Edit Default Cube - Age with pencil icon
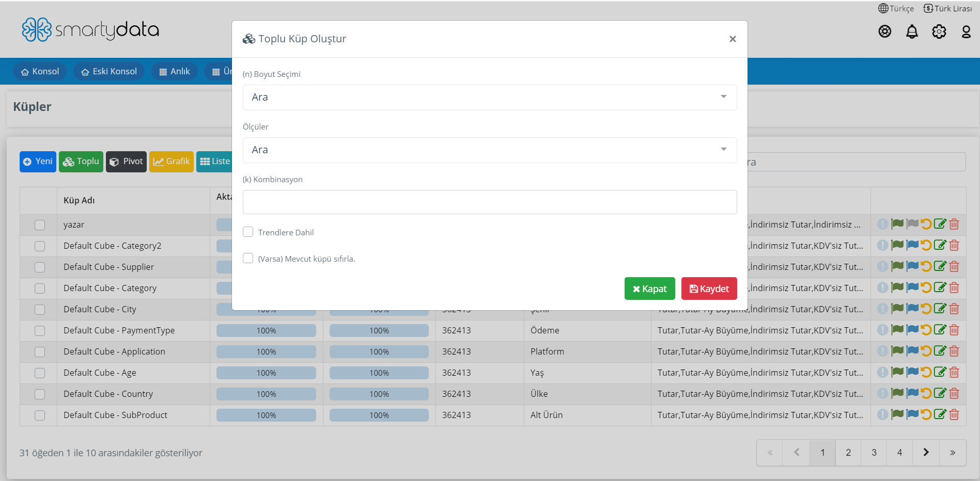Screen dimensions: 980x481 pos(940,372)
